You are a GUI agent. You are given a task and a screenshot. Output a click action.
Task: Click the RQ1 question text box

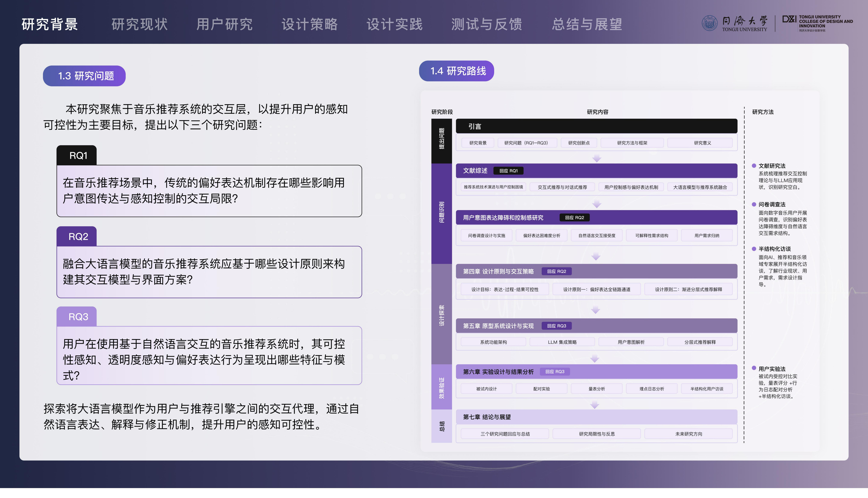pyautogui.click(x=209, y=191)
